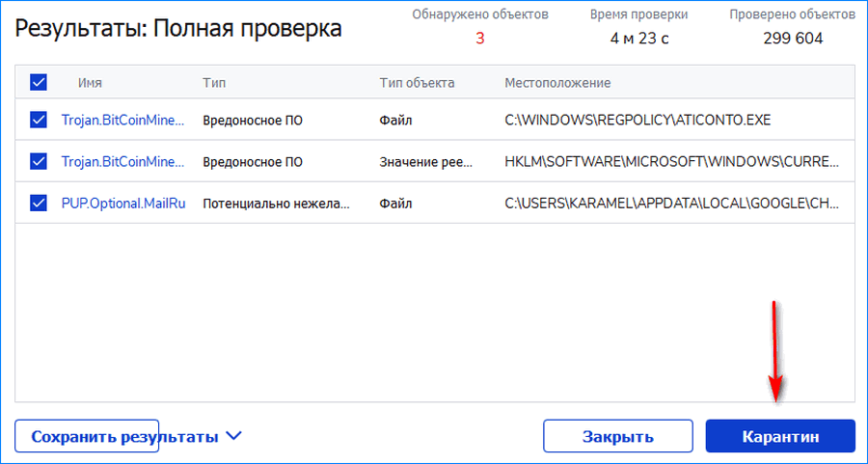868x464 pixels.
Task: Expand the chevron next to Сохранить результаты
Action: pyautogui.click(x=232, y=436)
